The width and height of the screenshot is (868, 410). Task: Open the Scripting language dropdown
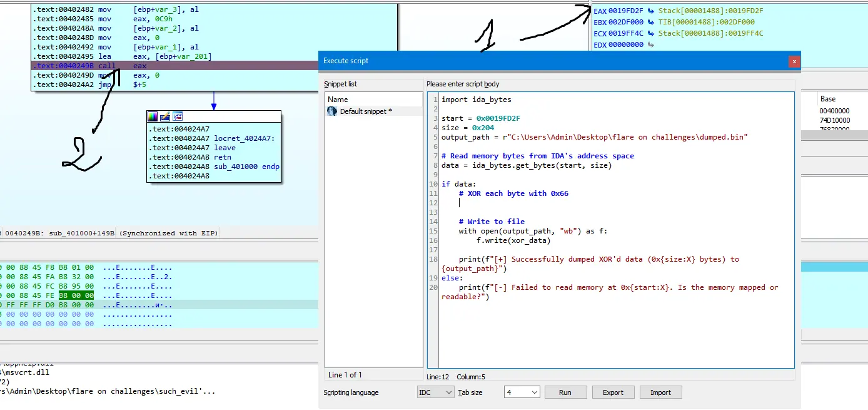coord(436,392)
